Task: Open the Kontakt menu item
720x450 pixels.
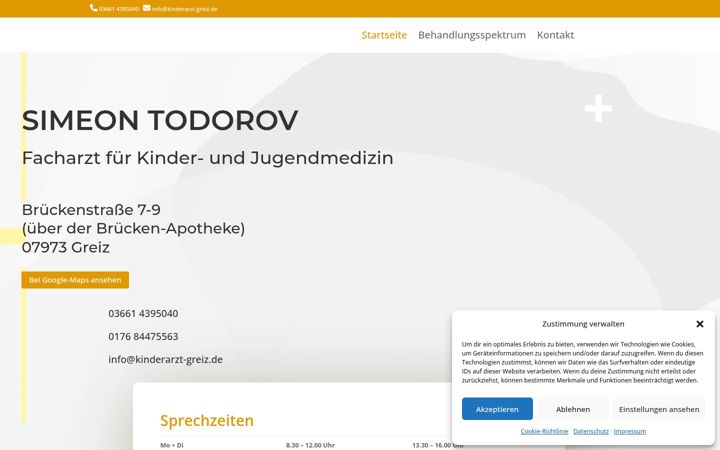Action: [555, 35]
